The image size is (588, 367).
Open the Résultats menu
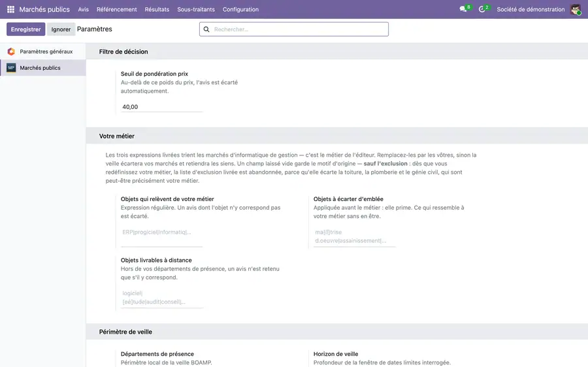[x=157, y=9]
